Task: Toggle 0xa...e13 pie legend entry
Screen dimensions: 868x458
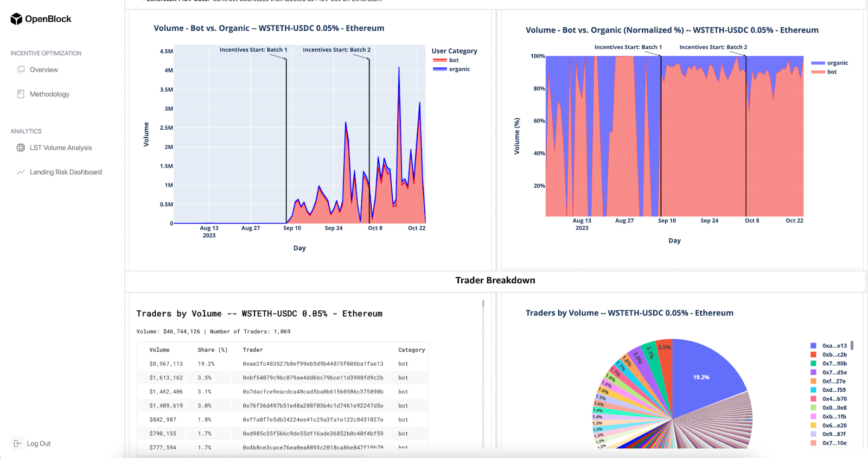Action: click(828, 346)
